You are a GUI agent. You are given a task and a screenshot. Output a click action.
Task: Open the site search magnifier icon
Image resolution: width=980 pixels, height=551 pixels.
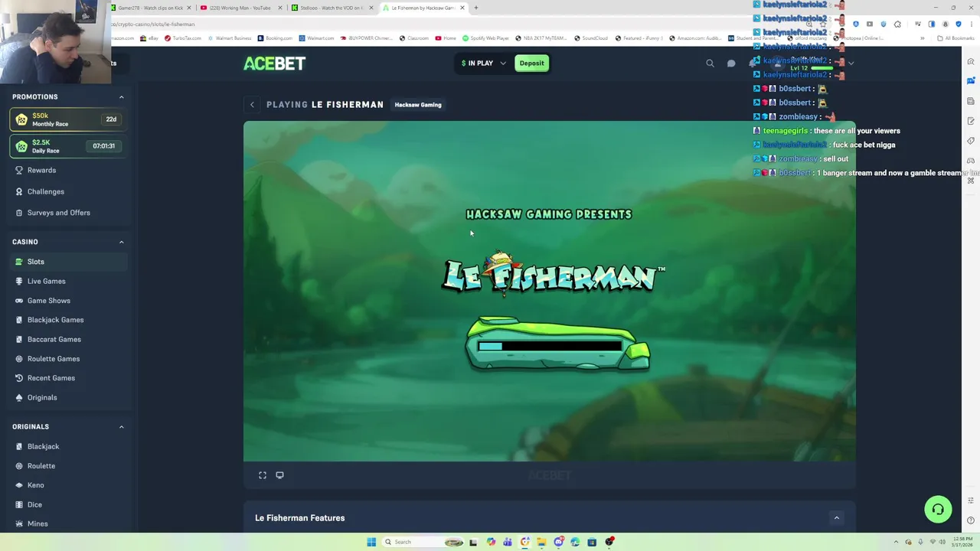click(x=710, y=64)
